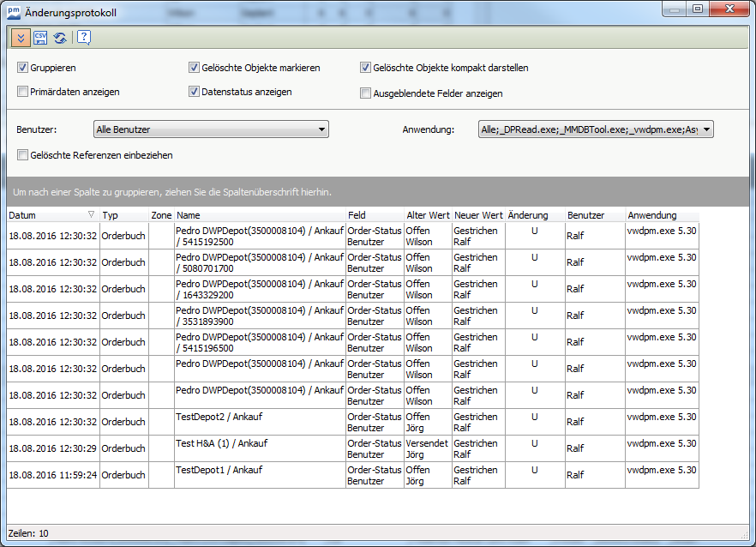Collapse the filter options with the double-chevron button
This screenshot has height=547, width=756.
tap(21, 38)
